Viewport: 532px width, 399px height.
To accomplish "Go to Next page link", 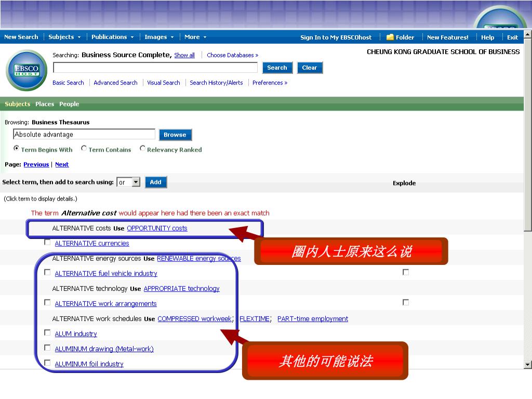I will [x=62, y=164].
